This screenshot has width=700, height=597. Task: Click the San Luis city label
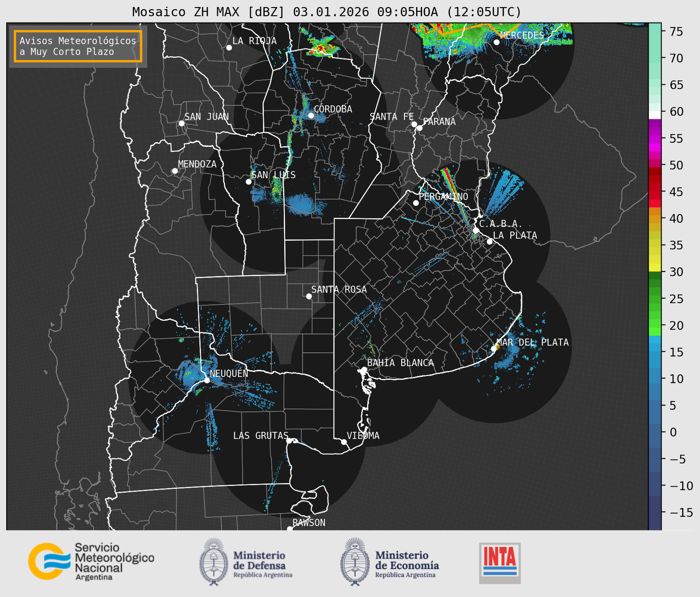pos(273,175)
